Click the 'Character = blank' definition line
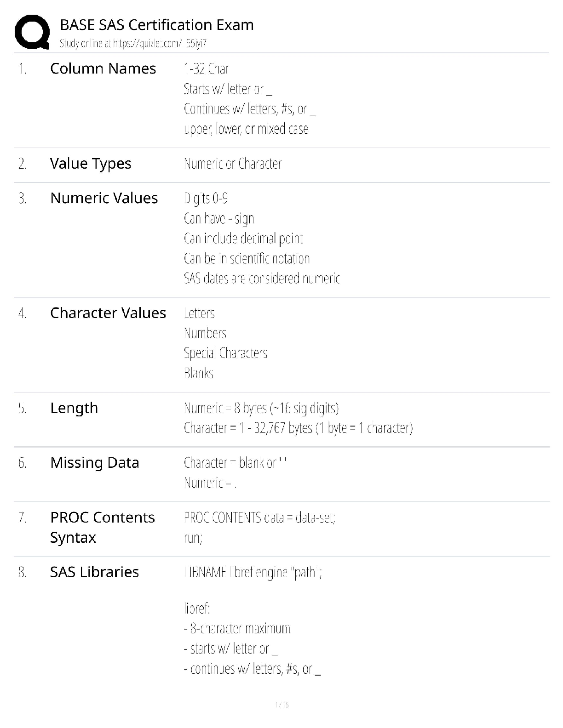563x728 pixels. (235, 463)
